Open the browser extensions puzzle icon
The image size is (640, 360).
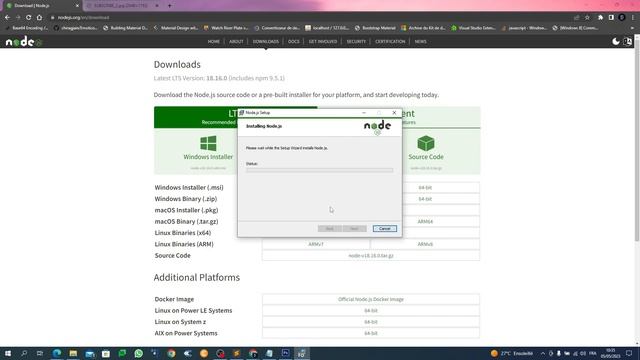pyautogui.click(x=600, y=18)
